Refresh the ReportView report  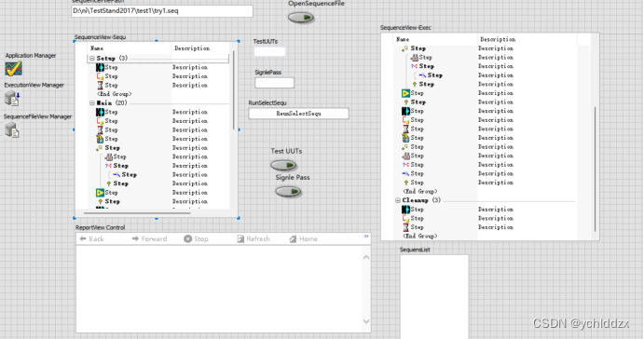[253, 238]
